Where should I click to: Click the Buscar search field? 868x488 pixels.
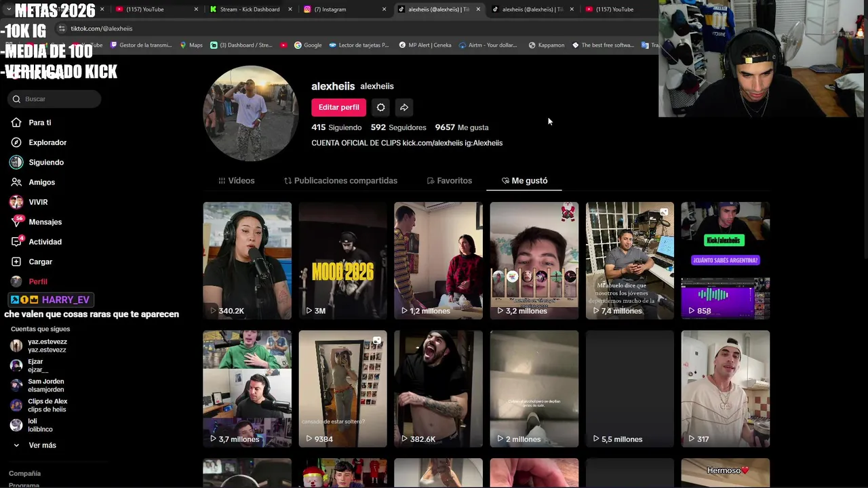[55, 99]
